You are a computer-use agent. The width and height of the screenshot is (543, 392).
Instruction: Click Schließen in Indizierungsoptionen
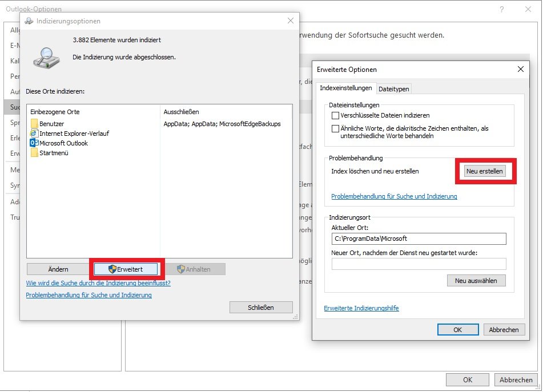pos(261,307)
